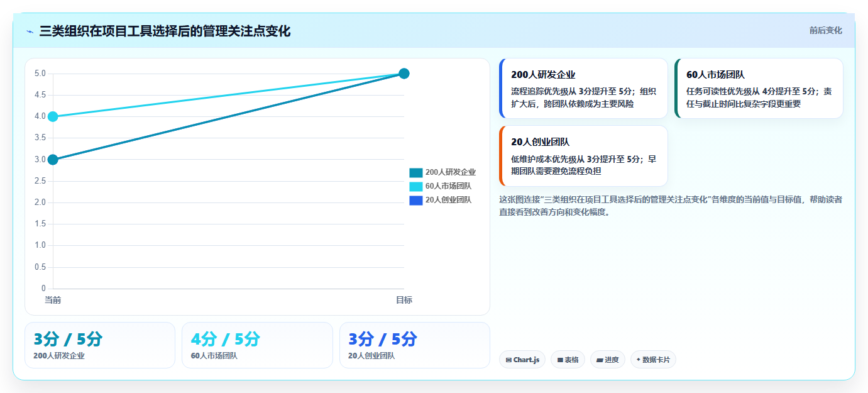Toggle the 200人研发企业 legend swatch
868x393 pixels.
[x=416, y=172]
